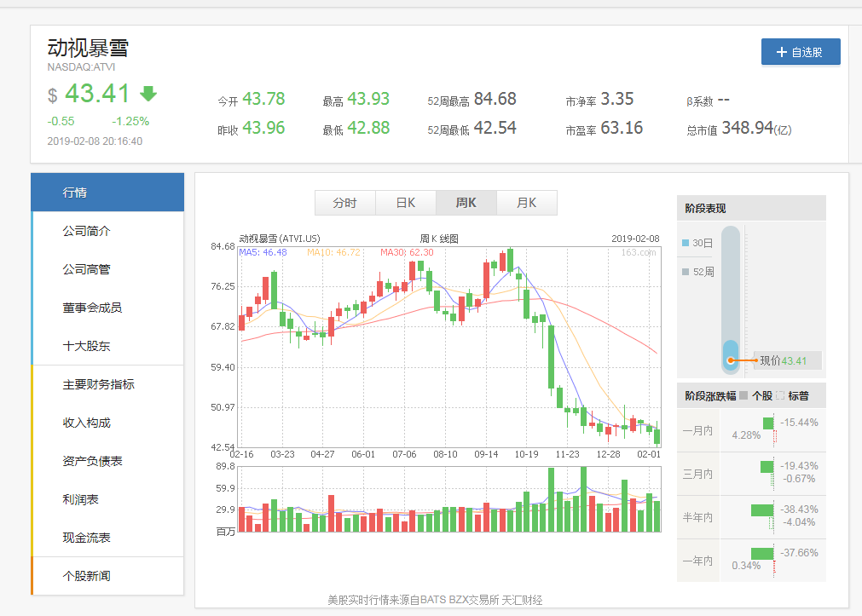The height and width of the screenshot is (616, 862).
Task: Click the -37.66% value
Action: (799, 553)
